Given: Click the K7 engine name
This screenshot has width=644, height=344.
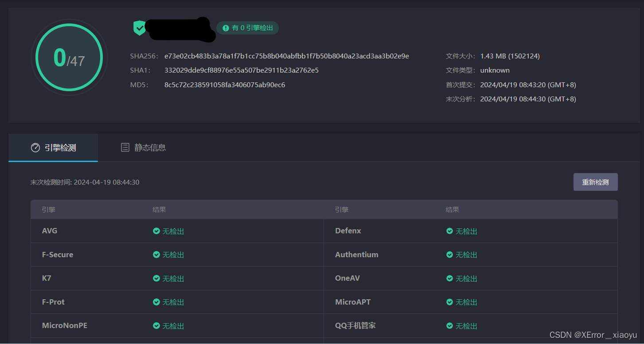Looking at the screenshot, I should click(47, 278).
